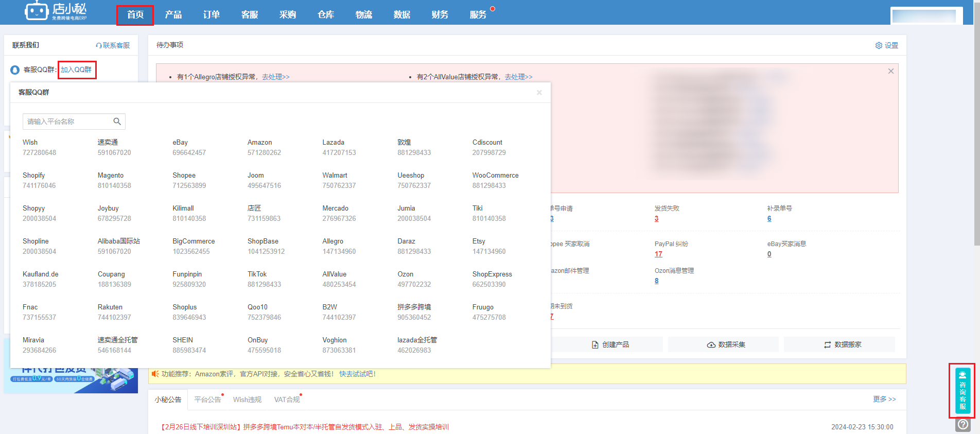Click 去处理 link for AllValue授权异常

click(518, 77)
